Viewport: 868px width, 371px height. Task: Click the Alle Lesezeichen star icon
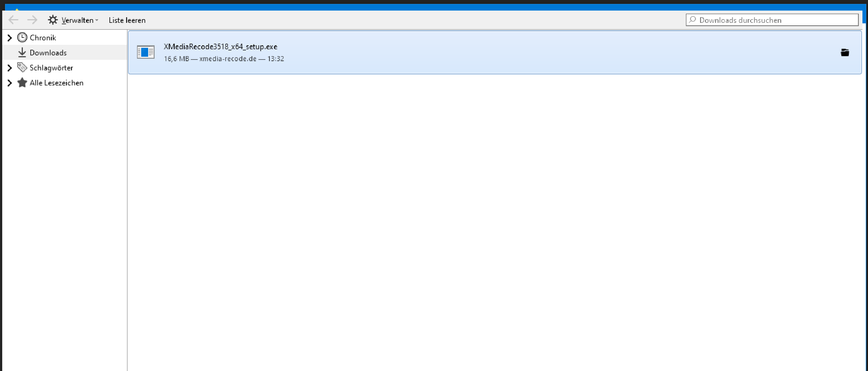[21, 83]
